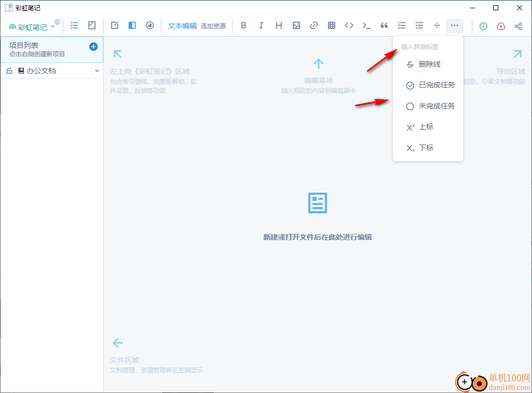The width and height of the screenshot is (532, 393).
Task: Expand the 办公文档 dropdown chevron
Action: tap(97, 71)
